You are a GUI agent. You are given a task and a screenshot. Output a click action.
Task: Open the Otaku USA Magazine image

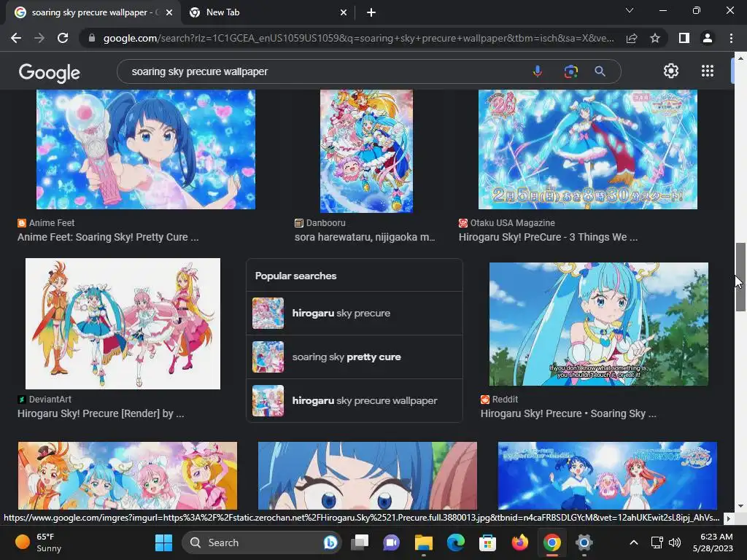587,149
